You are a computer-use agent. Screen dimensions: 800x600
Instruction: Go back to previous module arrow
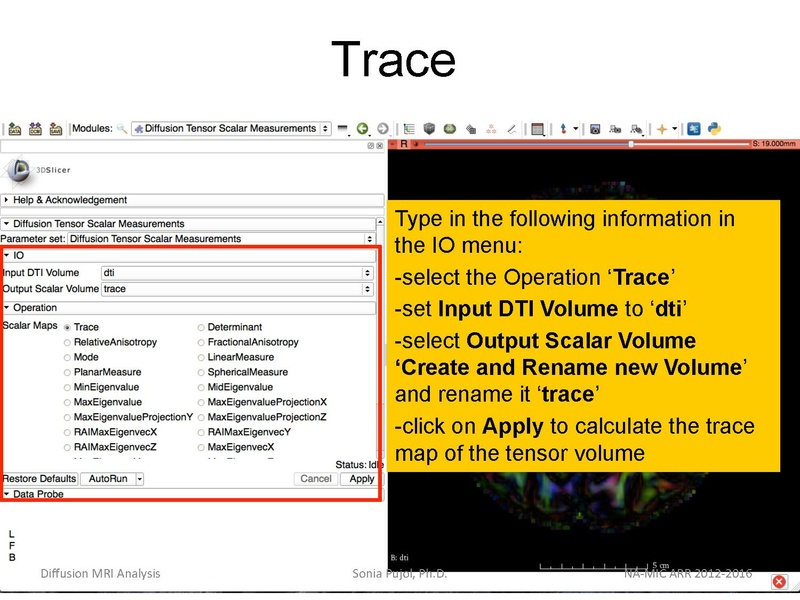point(362,129)
